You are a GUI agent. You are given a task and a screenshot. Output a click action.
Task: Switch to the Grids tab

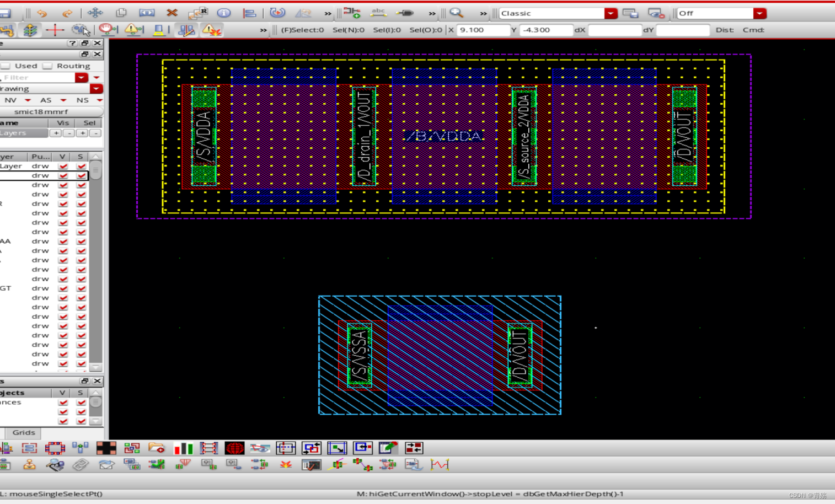(x=24, y=432)
